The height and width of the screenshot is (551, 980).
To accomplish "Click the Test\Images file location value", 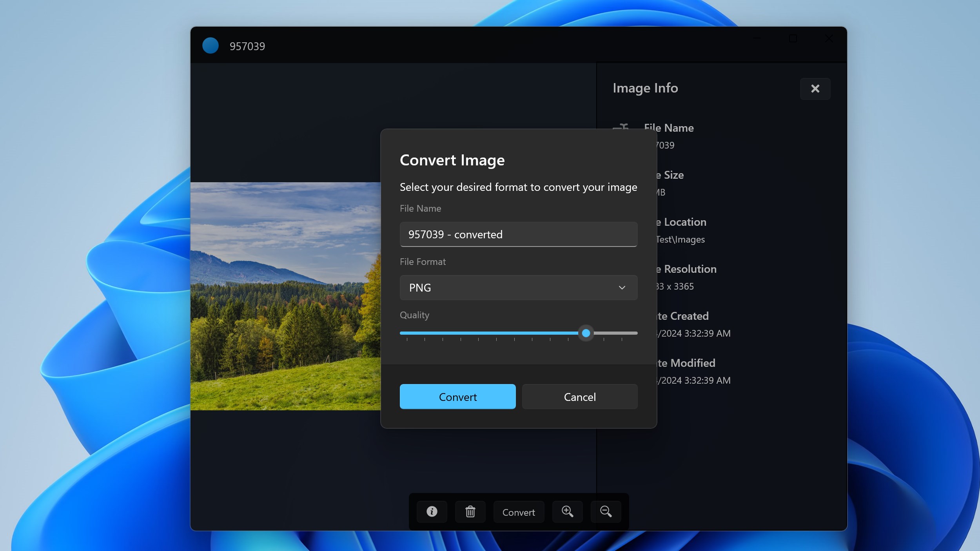I will click(x=681, y=239).
